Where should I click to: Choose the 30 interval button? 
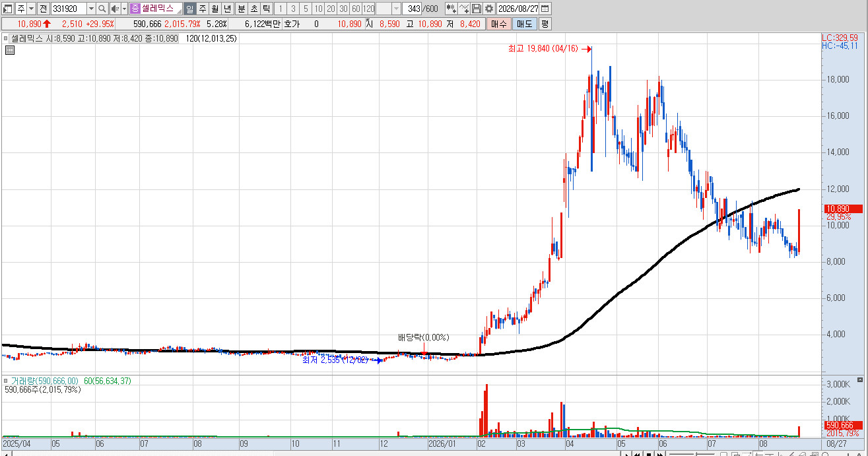point(343,9)
